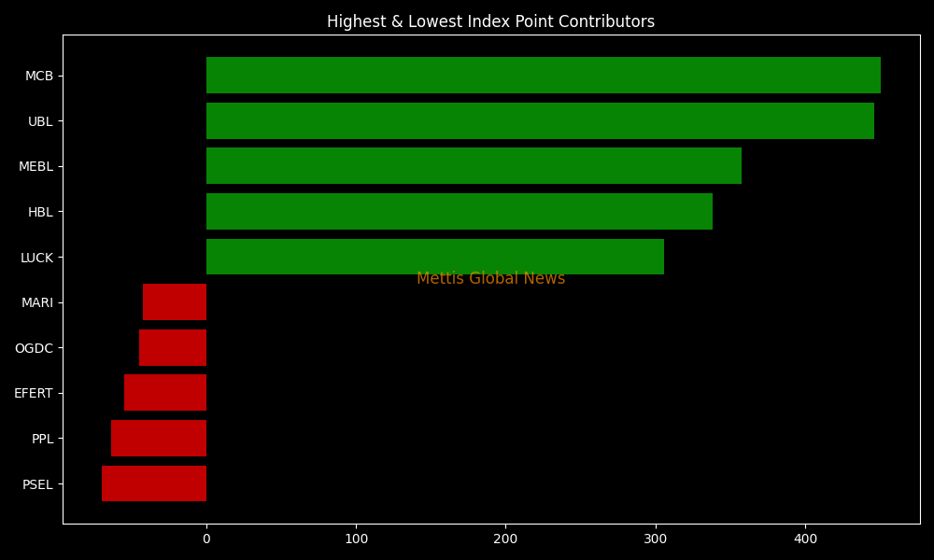Click the 400 x-axis tick label
This screenshot has height=560, width=934.
pyautogui.click(x=805, y=539)
